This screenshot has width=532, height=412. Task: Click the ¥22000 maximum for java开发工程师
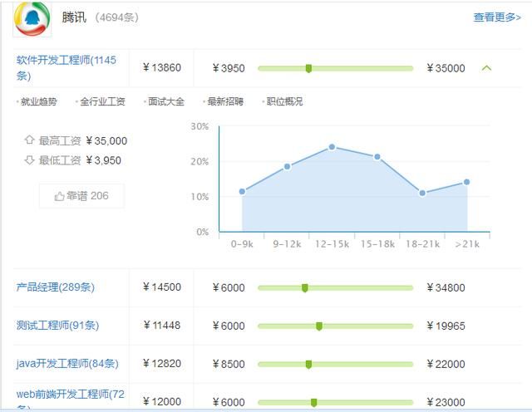pos(446,364)
